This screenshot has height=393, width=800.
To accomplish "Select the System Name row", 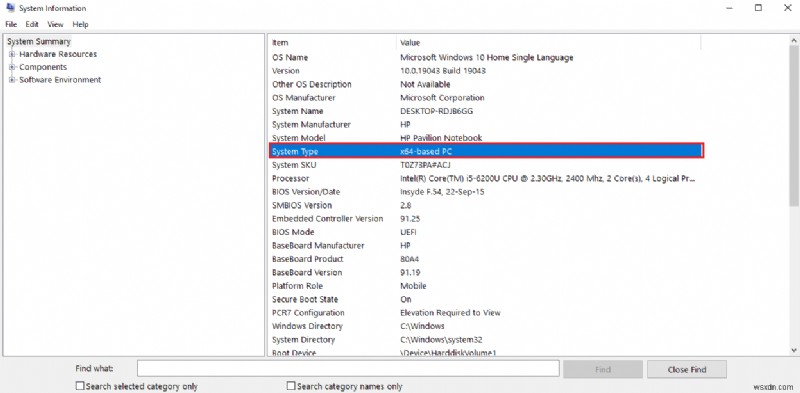I will pos(485,111).
